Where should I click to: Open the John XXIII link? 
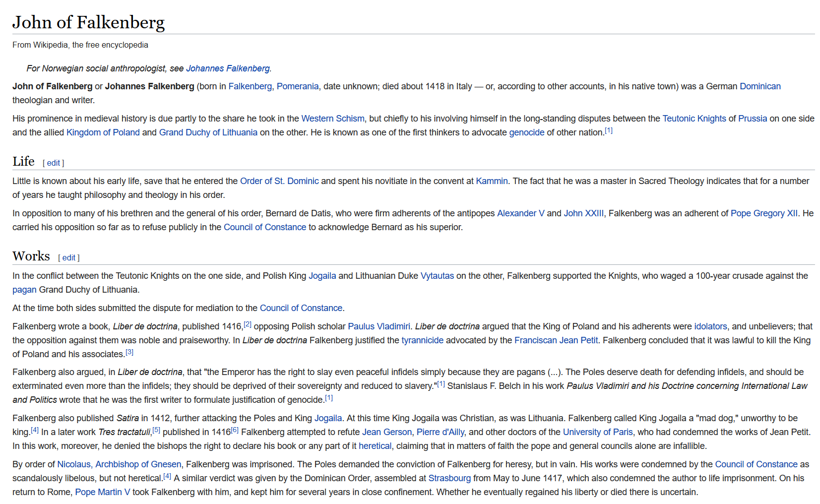pyautogui.click(x=584, y=213)
